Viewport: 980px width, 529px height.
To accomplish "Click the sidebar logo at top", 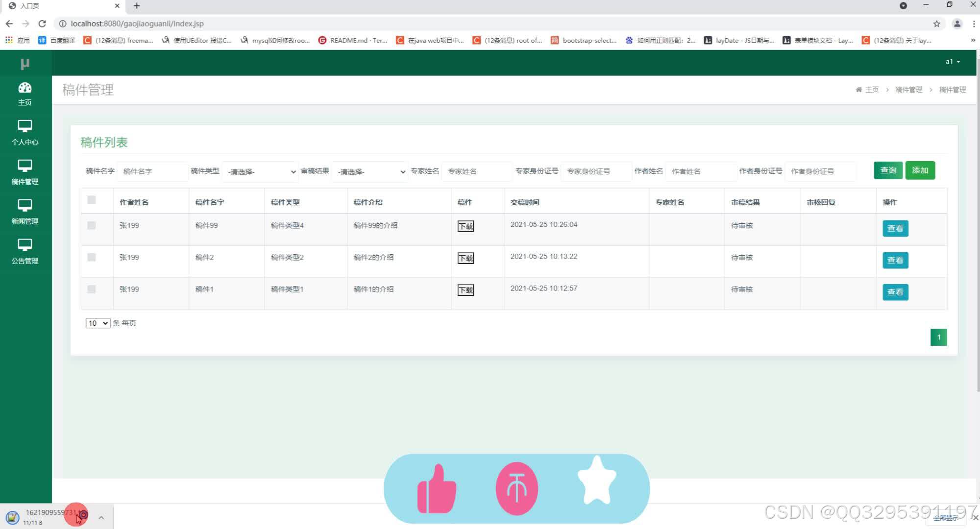I will tap(25, 64).
